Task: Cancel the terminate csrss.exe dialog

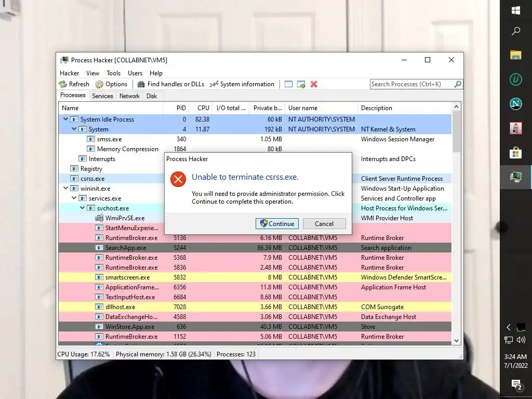Action: click(x=324, y=223)
